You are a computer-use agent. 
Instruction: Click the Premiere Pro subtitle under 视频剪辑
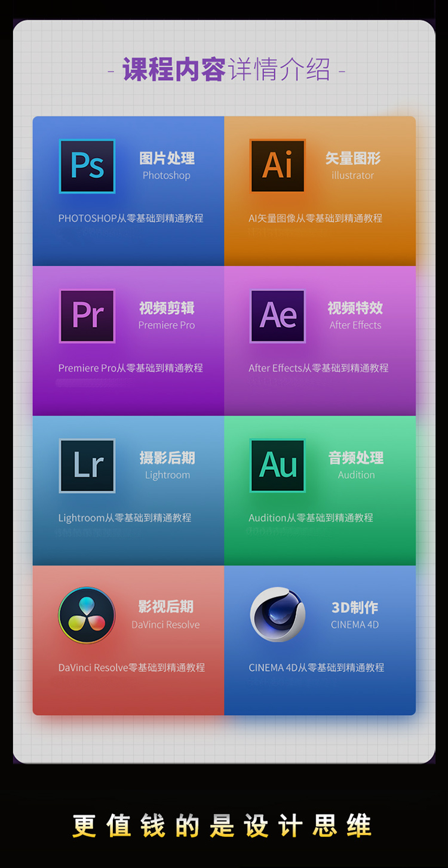pyautogui.click(x=167, y=325)
